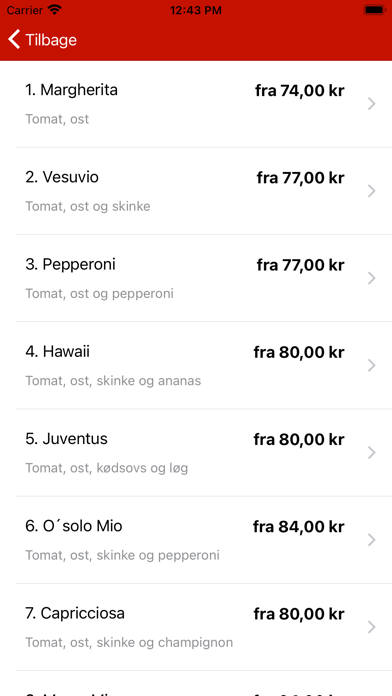Screen dimensions: 392x696
Task: Tap the fra 84,00 kr price label
Action: [x=298, y=527]
